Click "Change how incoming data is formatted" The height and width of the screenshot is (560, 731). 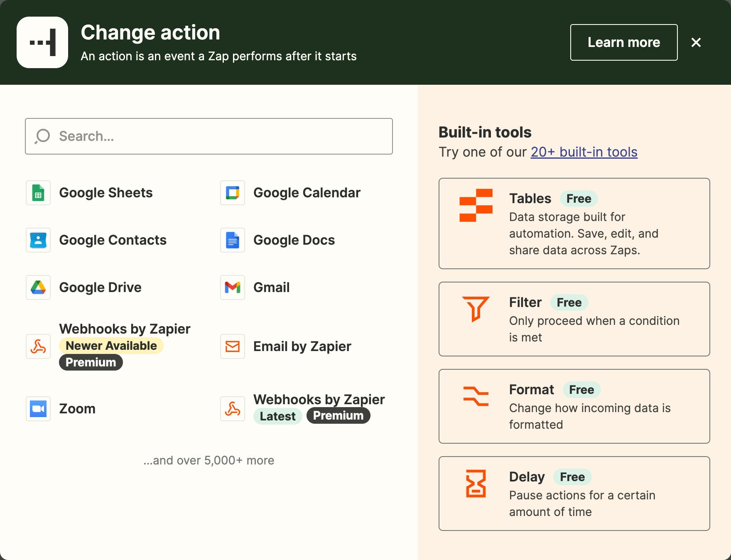(590, 416)
